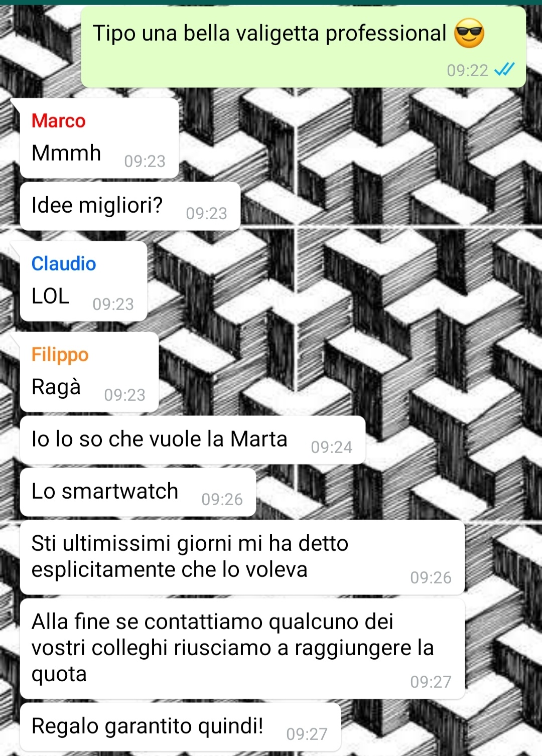The width and height of the screenshot is (542, 756).
Task: Open Filippo's contact name
Action: pyautogui.click(x=60, y=355)
